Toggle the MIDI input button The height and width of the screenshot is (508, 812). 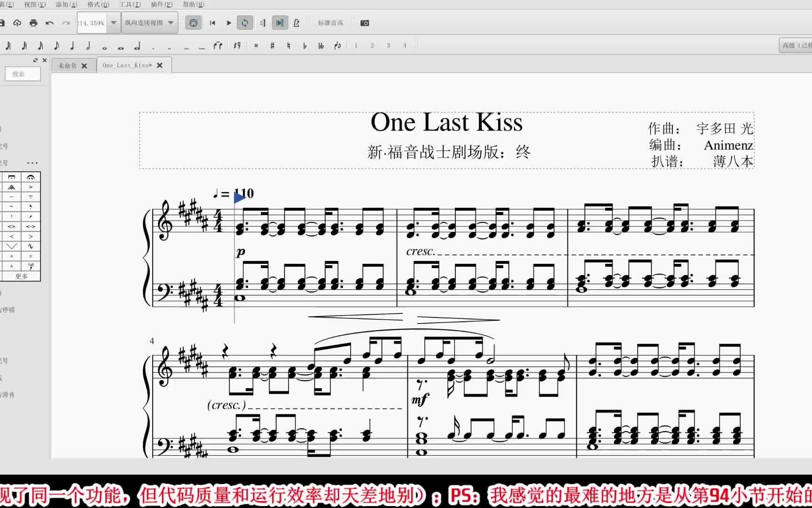click(193, 23)
